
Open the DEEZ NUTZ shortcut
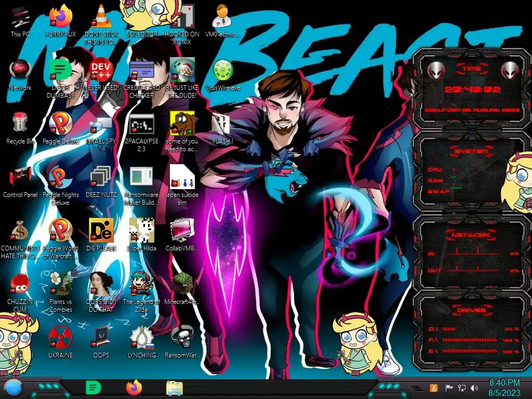(x=101, y=182)
